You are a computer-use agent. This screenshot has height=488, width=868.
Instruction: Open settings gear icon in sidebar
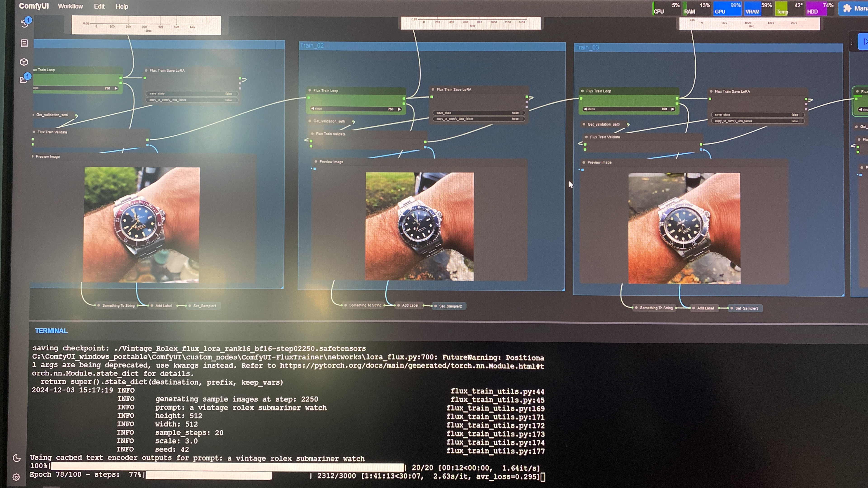[16, 477]
